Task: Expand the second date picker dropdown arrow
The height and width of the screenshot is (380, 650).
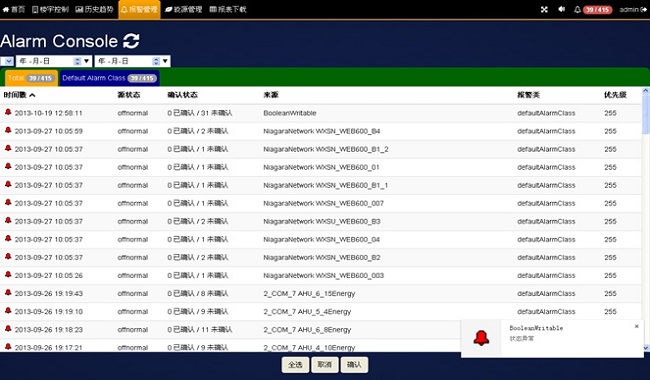Action: point(165,61)
